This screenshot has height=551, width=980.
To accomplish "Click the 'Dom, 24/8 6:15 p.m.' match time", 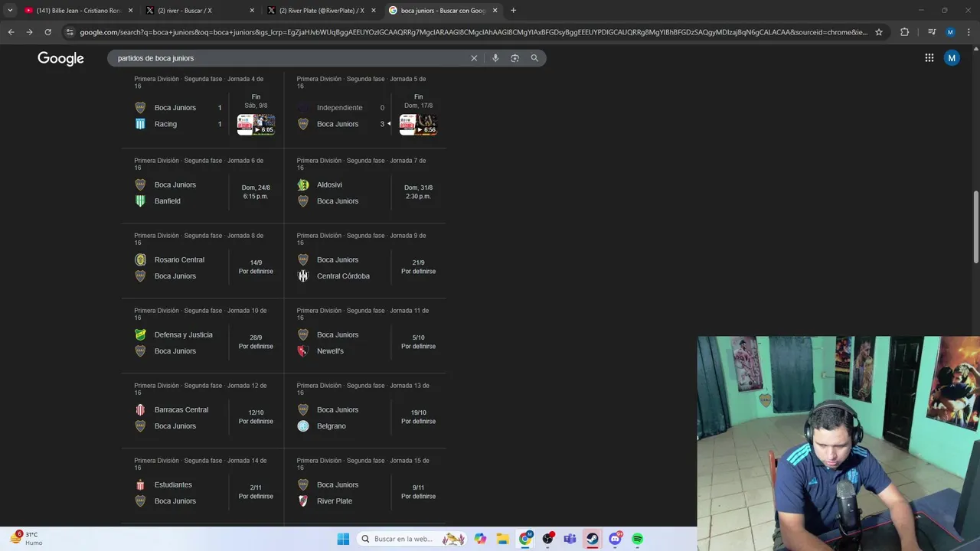I will (x=256, y=192).
